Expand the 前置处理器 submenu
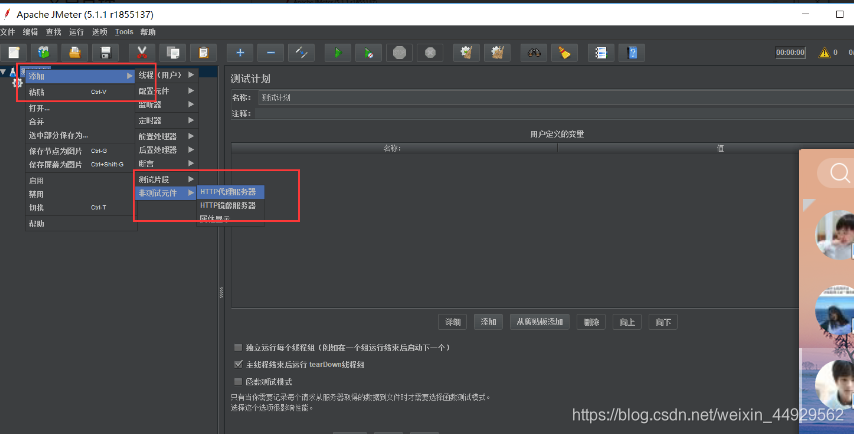 [166, 136]
